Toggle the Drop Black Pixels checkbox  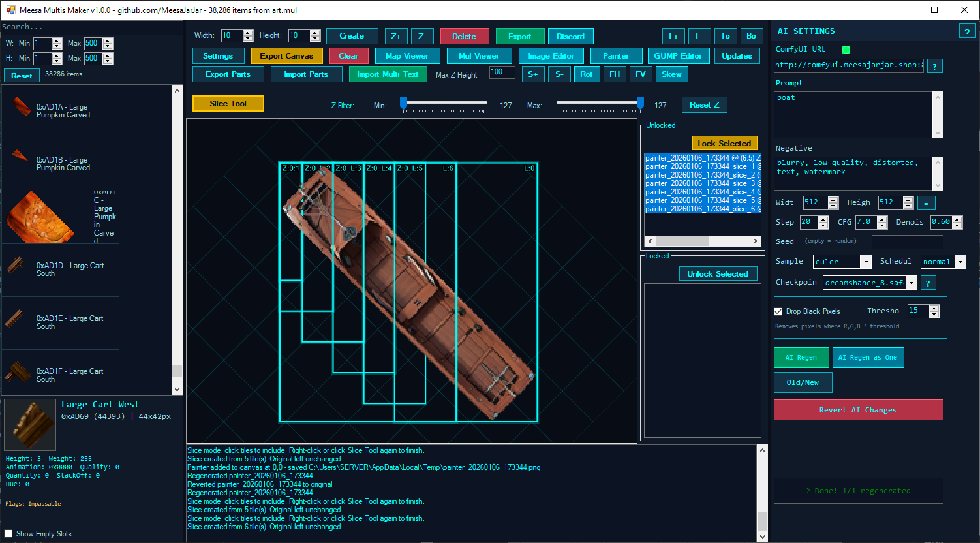click(x=778, y=311)
